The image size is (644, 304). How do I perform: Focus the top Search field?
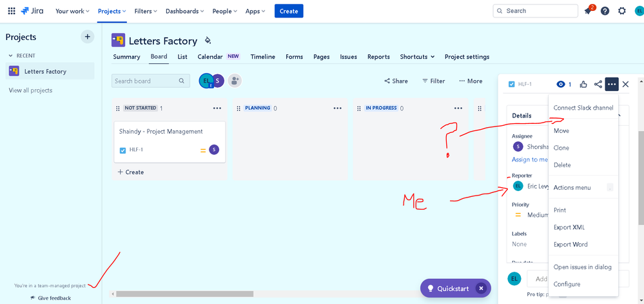[x=535, y=11]
